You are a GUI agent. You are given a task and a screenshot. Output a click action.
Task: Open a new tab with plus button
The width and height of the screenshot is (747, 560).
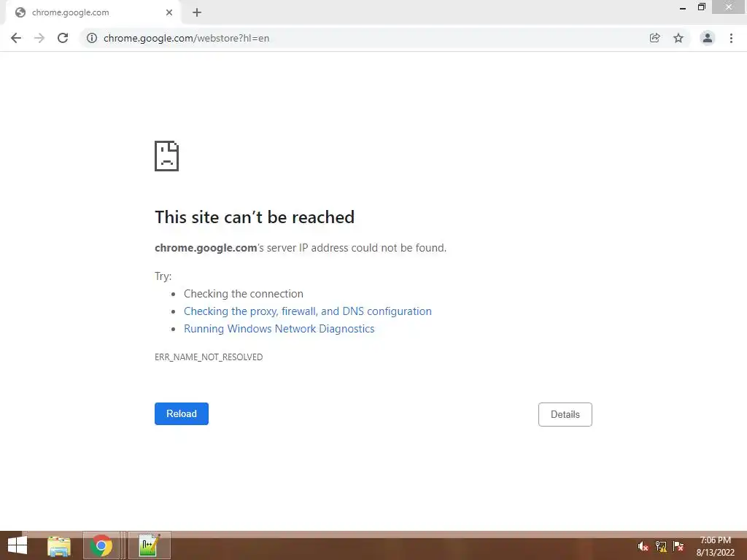(197, 12)
